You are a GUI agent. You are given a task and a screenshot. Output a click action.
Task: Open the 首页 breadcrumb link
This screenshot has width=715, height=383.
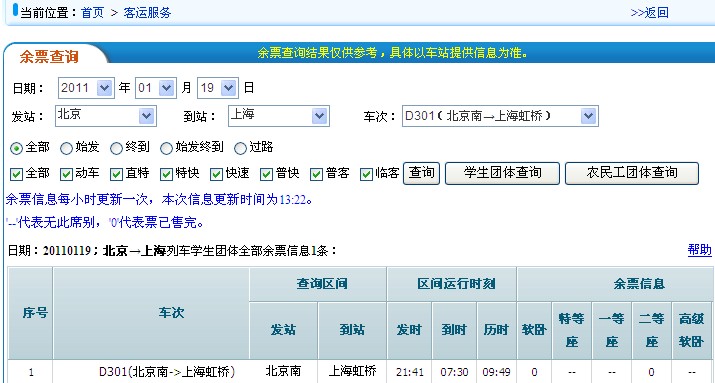[93, 13]
